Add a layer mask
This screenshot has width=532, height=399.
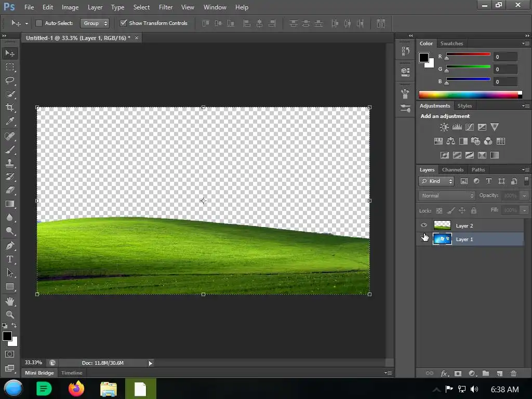tap(458, 373)
